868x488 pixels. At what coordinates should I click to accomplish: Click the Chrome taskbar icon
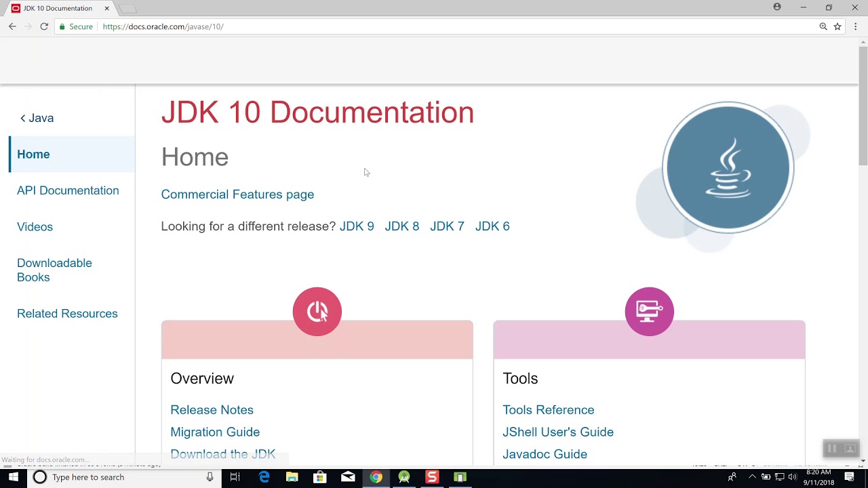[x=376, y=477]
